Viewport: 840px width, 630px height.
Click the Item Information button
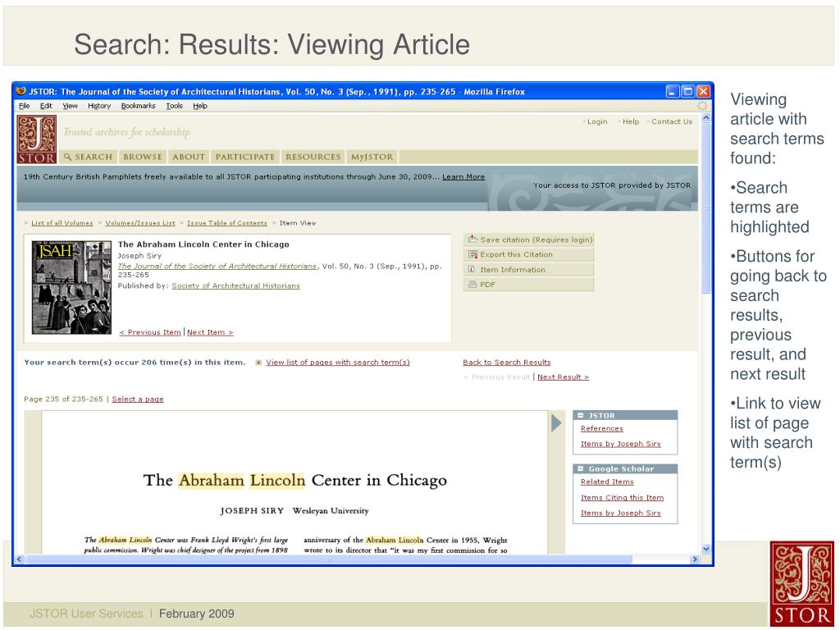529,269
